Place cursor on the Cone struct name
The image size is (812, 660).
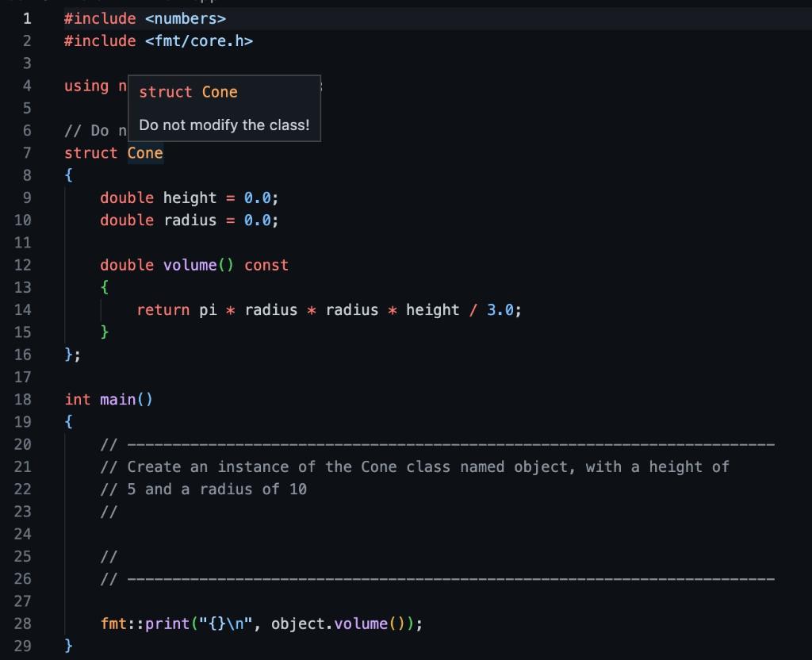click(146, 152)
